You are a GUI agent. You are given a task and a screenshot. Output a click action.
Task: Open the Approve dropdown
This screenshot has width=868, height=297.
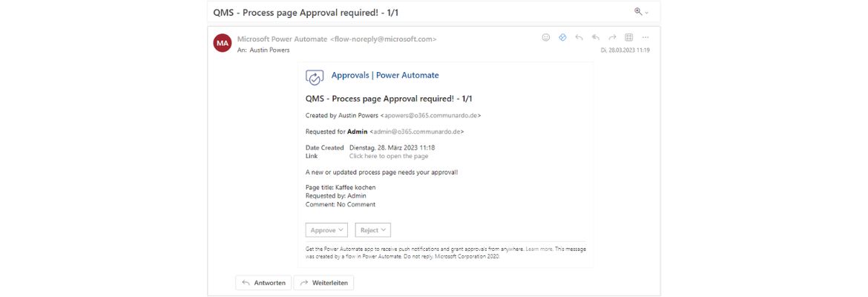click(x=326, y=230)
